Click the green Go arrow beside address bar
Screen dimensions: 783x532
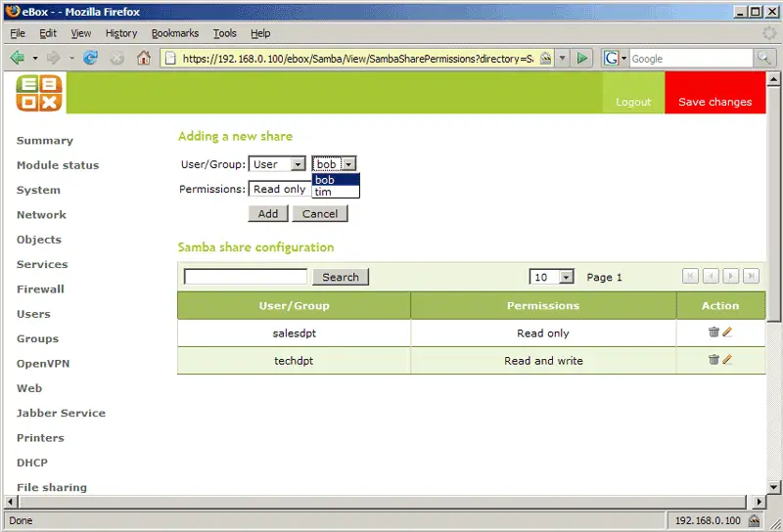pos(581,59)
